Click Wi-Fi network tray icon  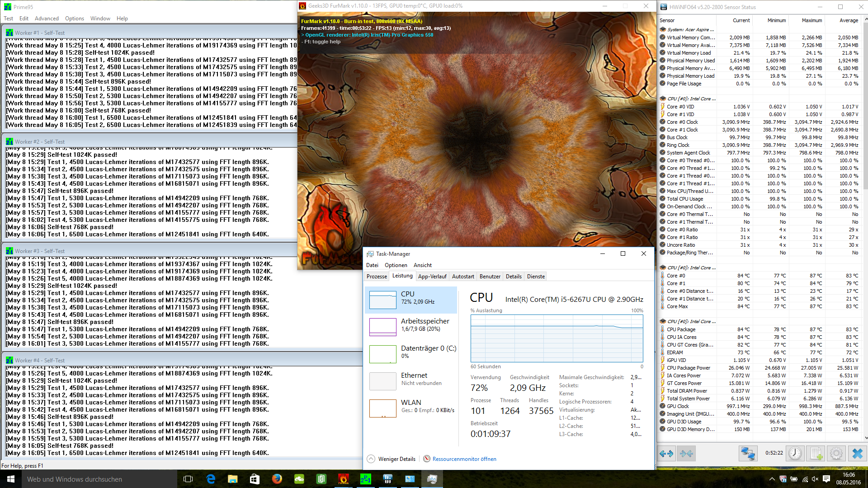point(805,479)
